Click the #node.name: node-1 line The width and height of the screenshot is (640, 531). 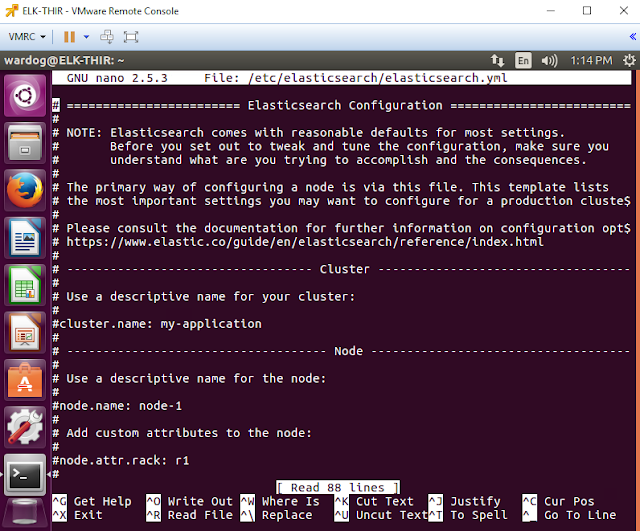pyautogui.click(x=117, y=406)
